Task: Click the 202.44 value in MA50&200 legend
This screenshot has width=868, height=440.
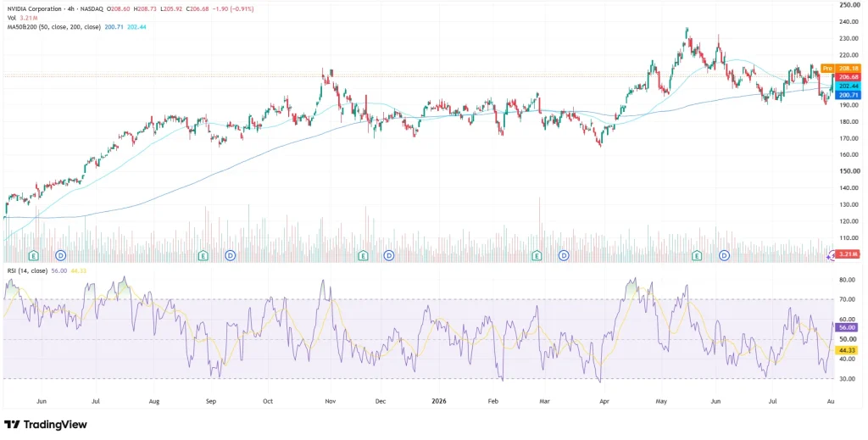Action: click(x=136, y=26)
